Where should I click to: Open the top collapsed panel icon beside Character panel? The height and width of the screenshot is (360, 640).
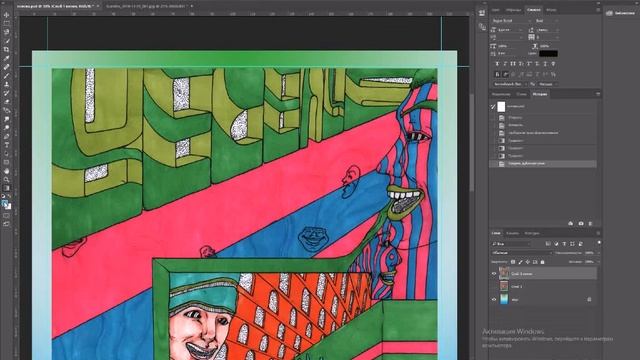pyautogui.click(x=482, y=13)
